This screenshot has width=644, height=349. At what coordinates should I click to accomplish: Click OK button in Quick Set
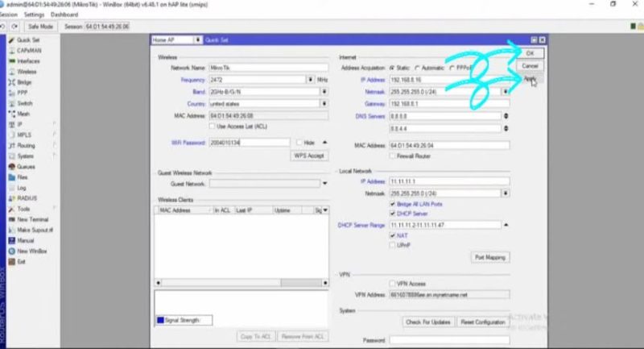tap(530, 53)
